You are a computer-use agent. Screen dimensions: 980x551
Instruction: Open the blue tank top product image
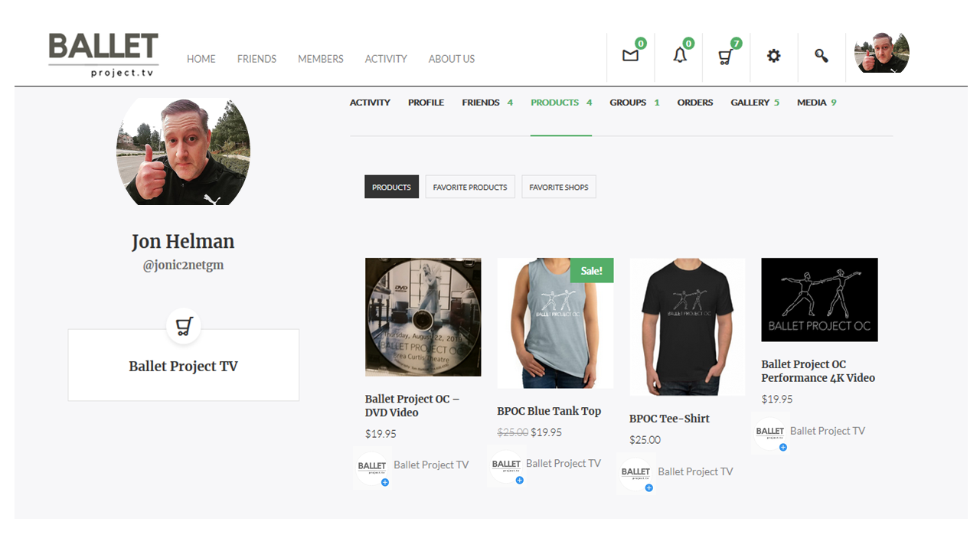pos(555,323)
